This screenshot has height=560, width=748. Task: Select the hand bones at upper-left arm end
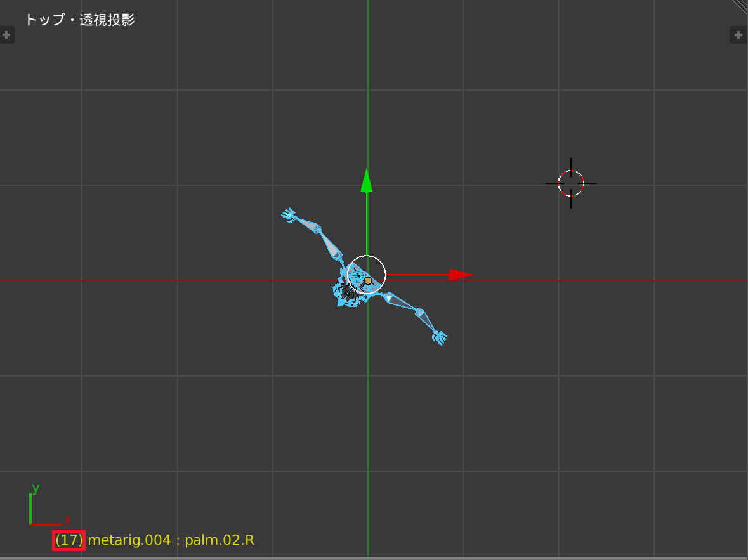click(289, 214)
